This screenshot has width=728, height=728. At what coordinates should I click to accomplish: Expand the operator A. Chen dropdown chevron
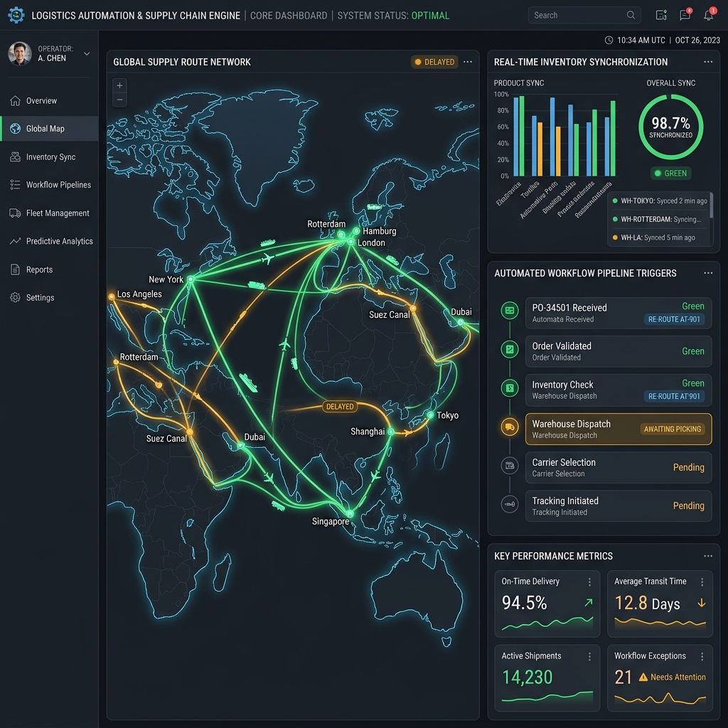tap(87, 54)
